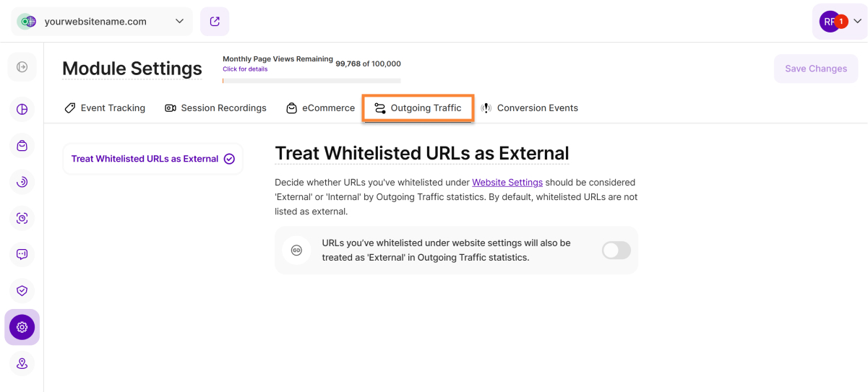Switch to the Event Tracking tab
Viewport: 868px width, 392px height.
[x=105, y=108]
